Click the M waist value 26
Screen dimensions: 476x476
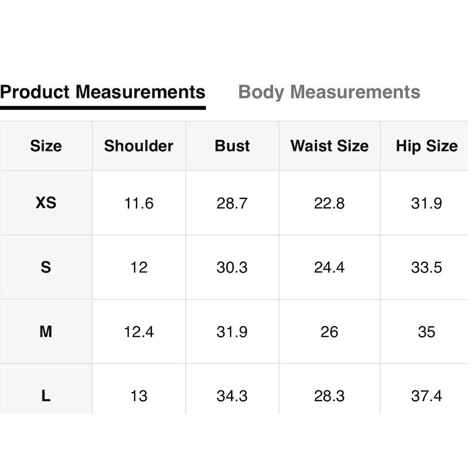tap(330, 332)
